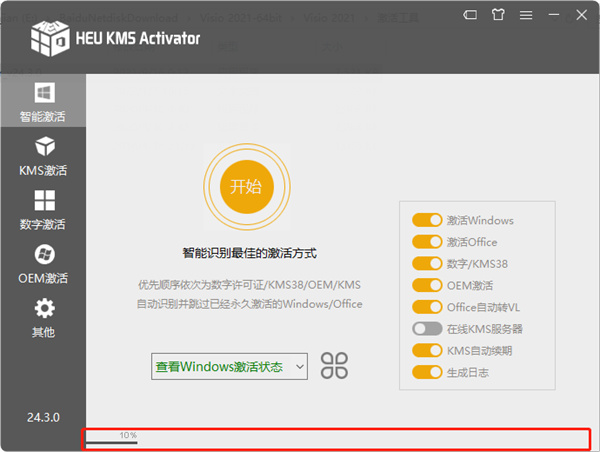Click the KMS激活 cube icon
600x452 pixels.
pos(44,147)
